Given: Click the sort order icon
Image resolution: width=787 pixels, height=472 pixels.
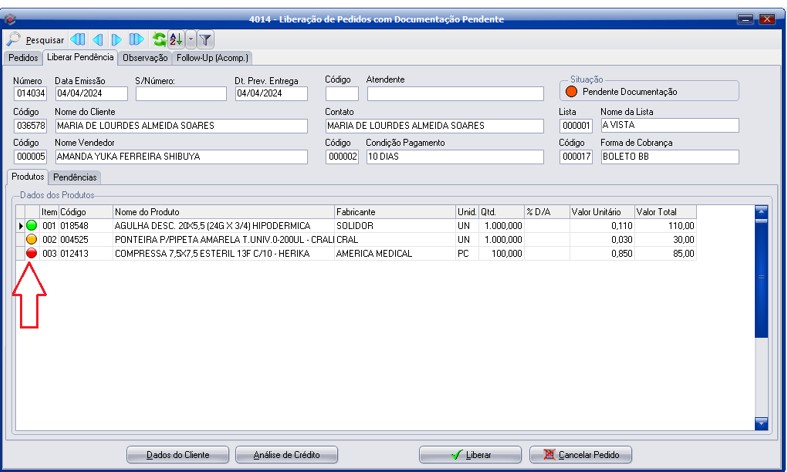Looking at the screenshot, I should [175, 40].
